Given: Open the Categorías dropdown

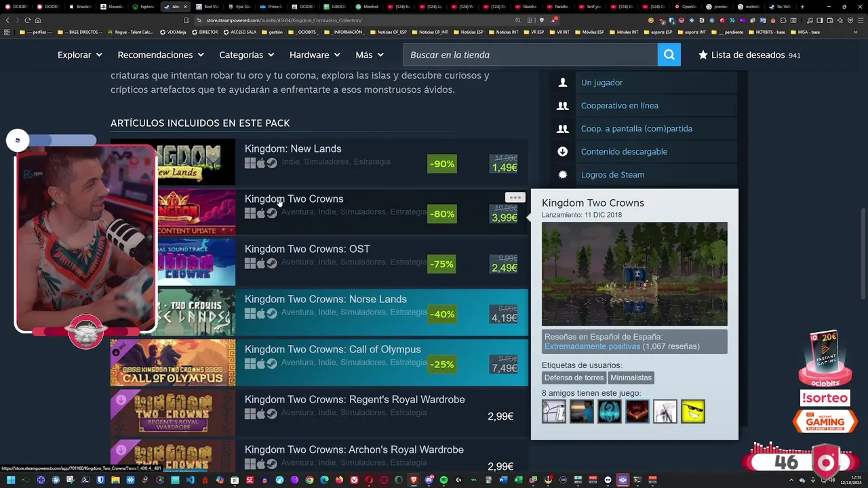Looking at the screenshot, I should click(x=246, y=55).
